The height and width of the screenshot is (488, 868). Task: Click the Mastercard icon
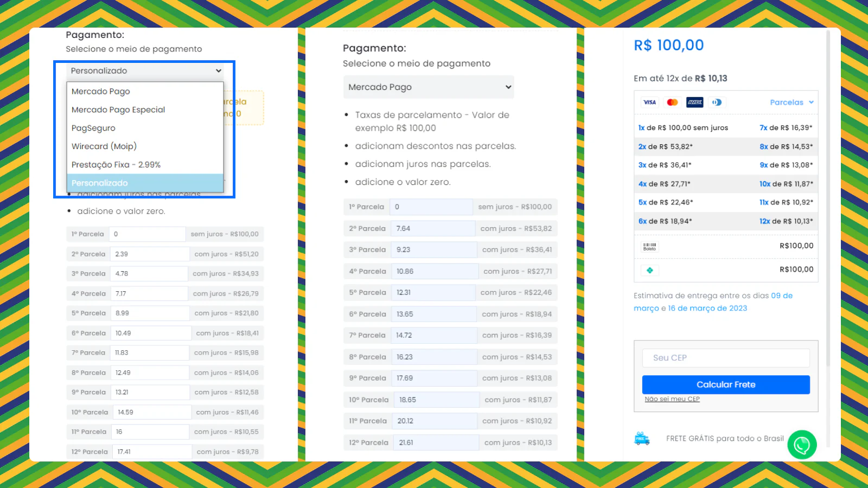coord(672,102)
